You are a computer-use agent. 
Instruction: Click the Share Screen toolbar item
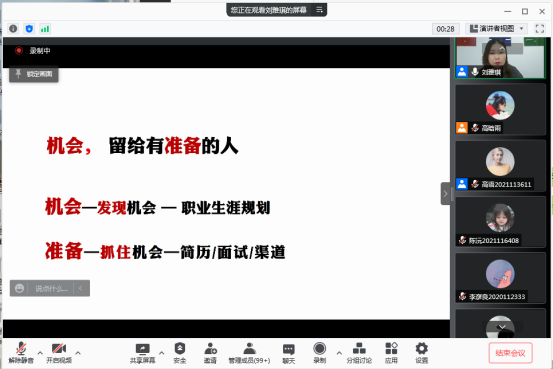point(142,353)
